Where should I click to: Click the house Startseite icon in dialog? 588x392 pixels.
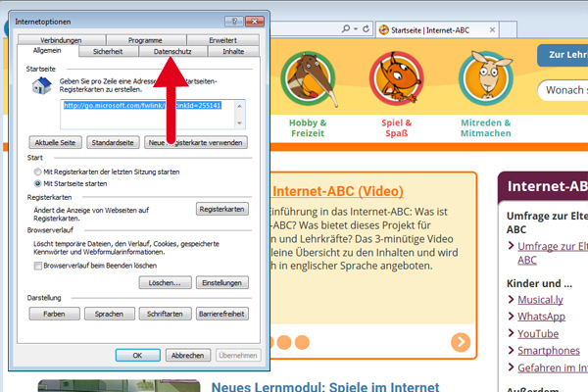(41, 87)
